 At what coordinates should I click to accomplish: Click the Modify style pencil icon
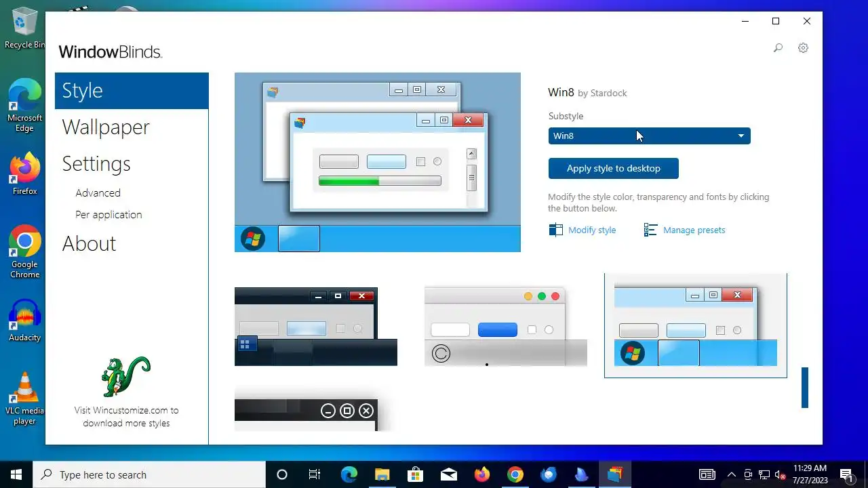tap(555, 230)
